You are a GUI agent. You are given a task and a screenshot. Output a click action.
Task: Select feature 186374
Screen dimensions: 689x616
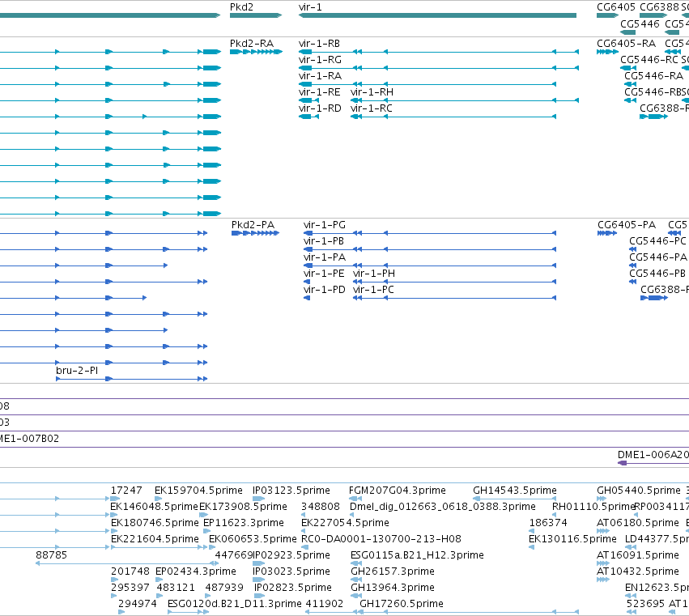548,523
